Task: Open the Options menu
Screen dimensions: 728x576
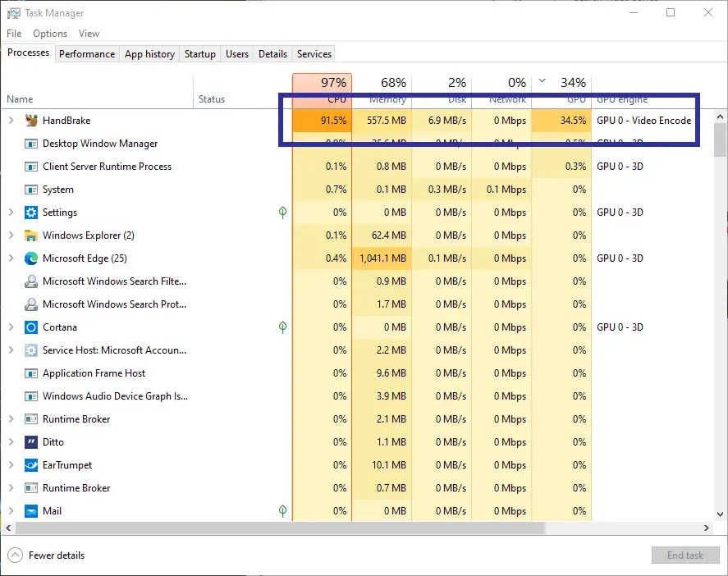Action: [x=49, y=33]
